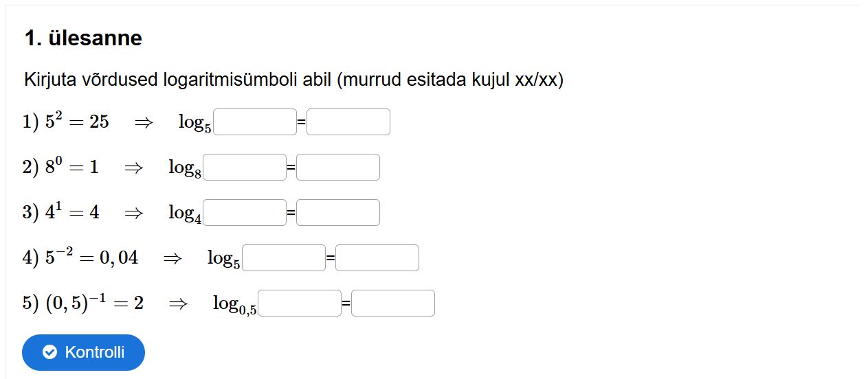Click the result field for 8⁰ = 1 row

338,168
